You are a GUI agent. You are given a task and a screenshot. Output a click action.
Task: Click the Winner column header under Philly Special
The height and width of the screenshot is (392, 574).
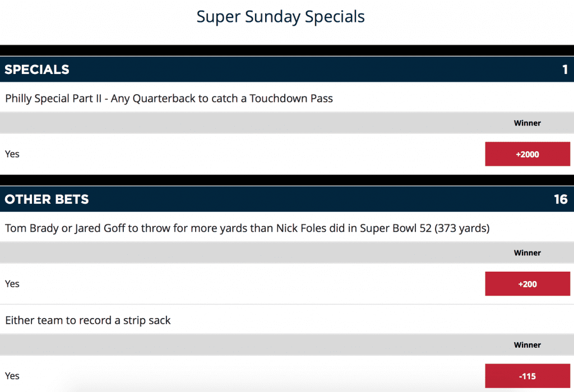[527, 123]
